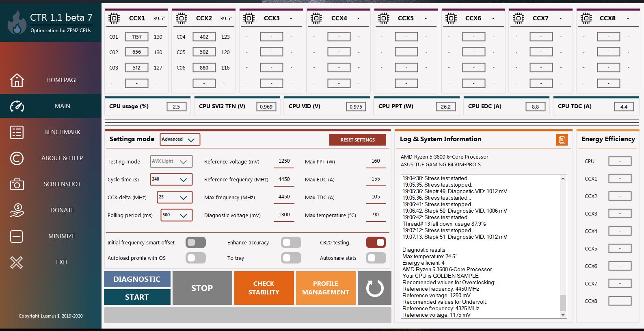Click the CCX1 chip icon
The image size is (644, 331).
[114, 18]
